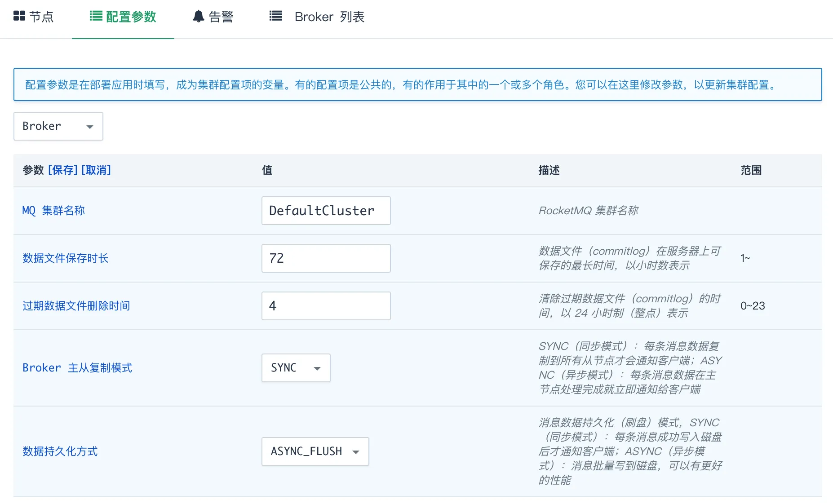Click the field containing 4
Viewport: 833px width, 504px height.
pyautogui.click(x=326, y=306)
